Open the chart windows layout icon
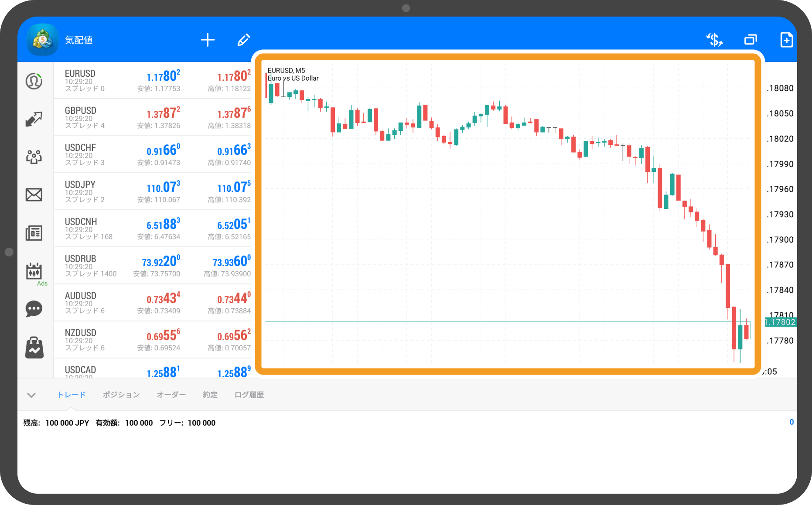 751,40
